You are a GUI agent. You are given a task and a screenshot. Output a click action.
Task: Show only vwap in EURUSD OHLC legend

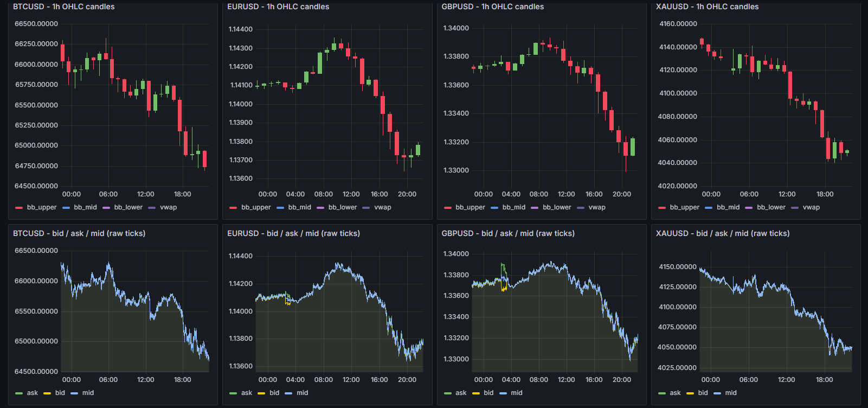[383, 207]
